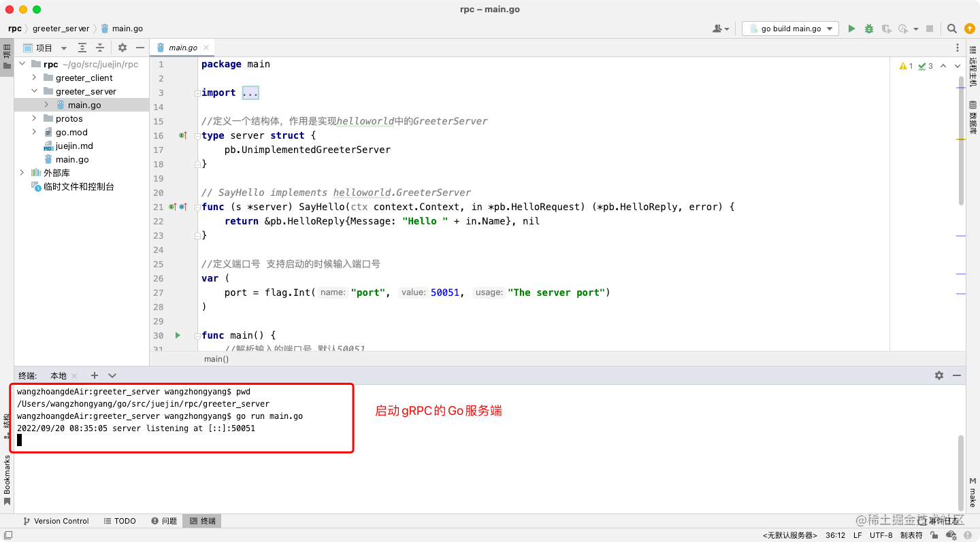Open the 问题 problems tab
980x542 pixels.
pyautogui.click(x=164, y=521)
